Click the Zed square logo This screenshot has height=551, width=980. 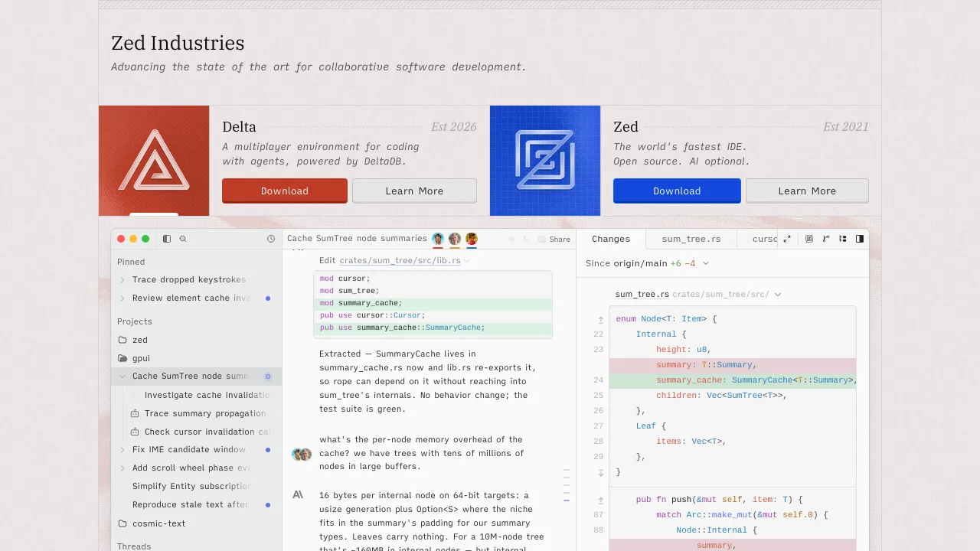tap(545, 161)
